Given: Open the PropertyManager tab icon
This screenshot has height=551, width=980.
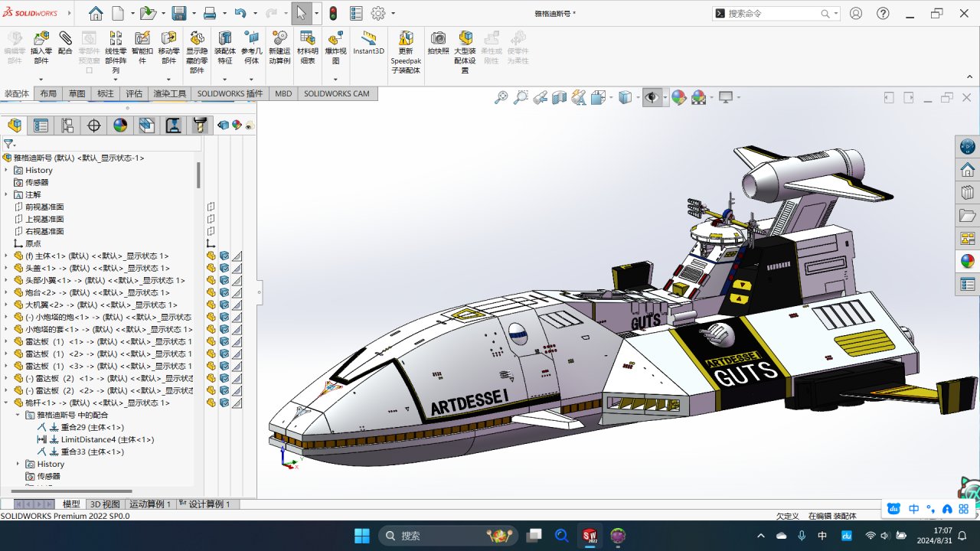Looking at the screenshot, I should coord(41,126).
